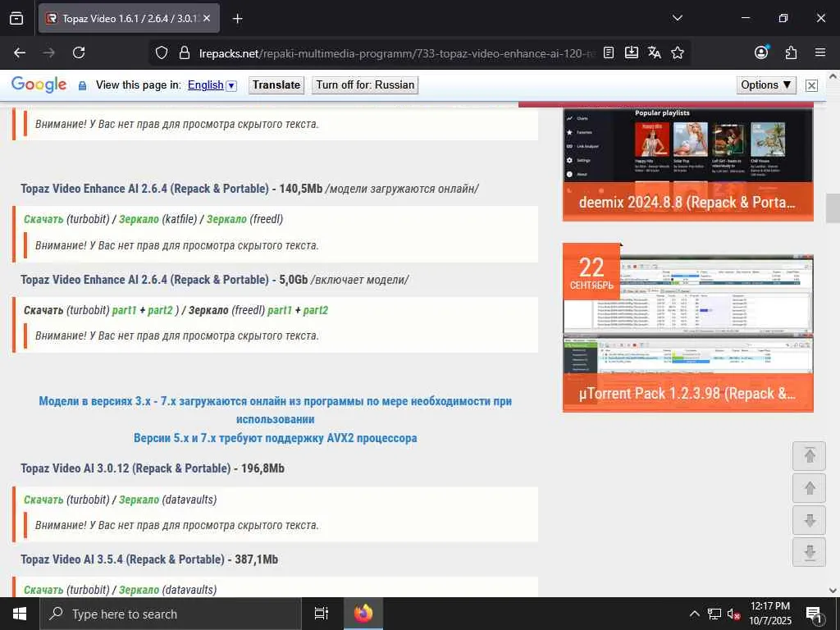The height and width of the screenshot is (630, 840).
Task: Click Зеркало katfile link
Action: tap(139, 219)
